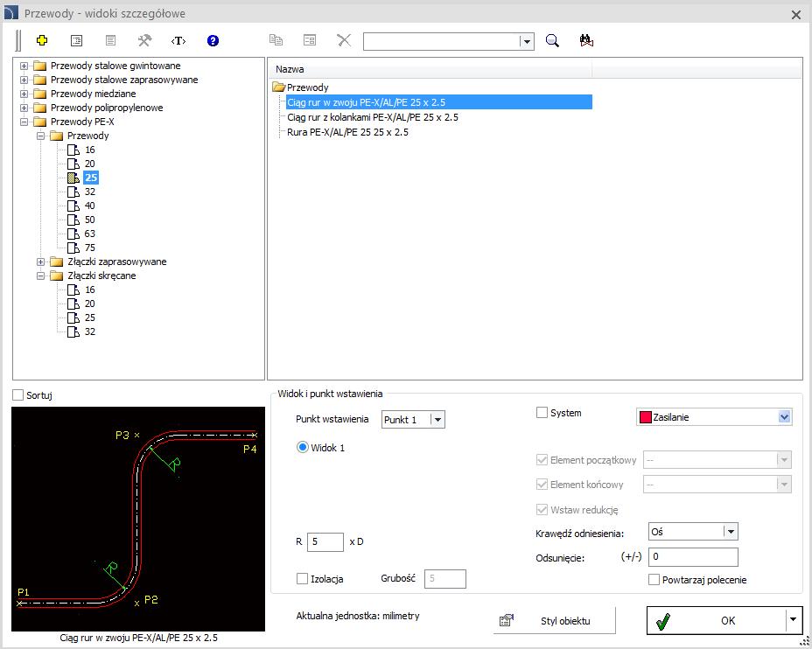
Task: Select the highlighted size 25 item
Action: tap(91, 178)
